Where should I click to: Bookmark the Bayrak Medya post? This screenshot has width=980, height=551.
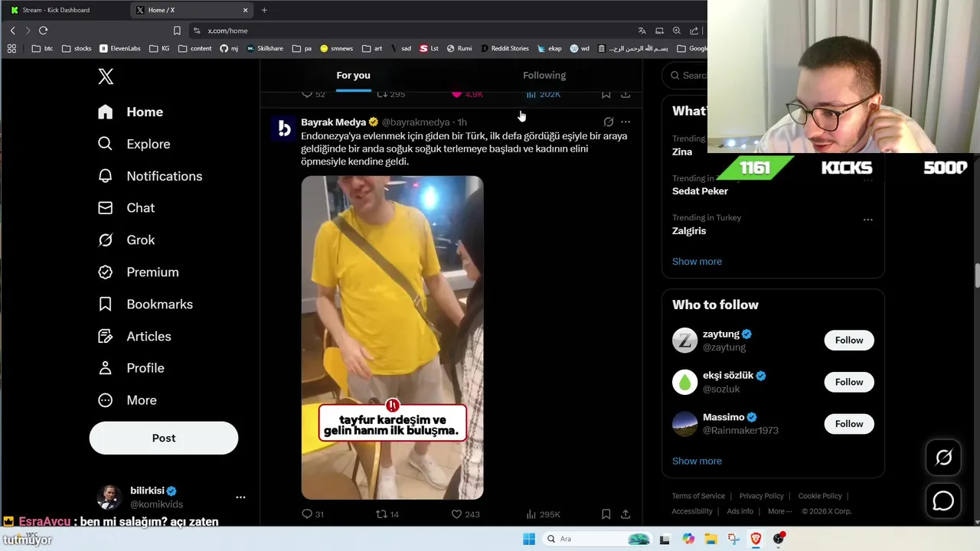[x=606, y=514]
